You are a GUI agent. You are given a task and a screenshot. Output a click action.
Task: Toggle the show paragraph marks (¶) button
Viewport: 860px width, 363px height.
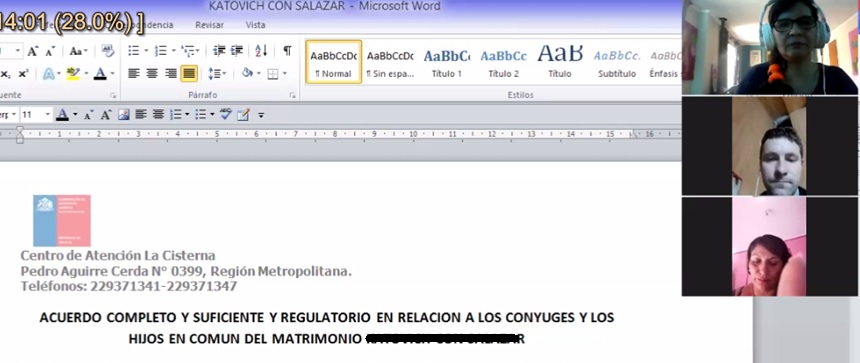pos(287,51)
